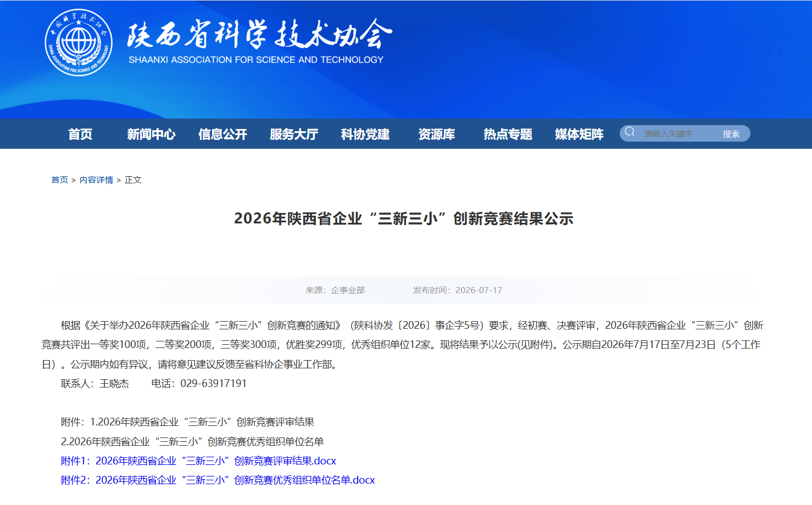Navigate to 热点专题
Viewport: 812px width, 505px height.
point(508,134)
